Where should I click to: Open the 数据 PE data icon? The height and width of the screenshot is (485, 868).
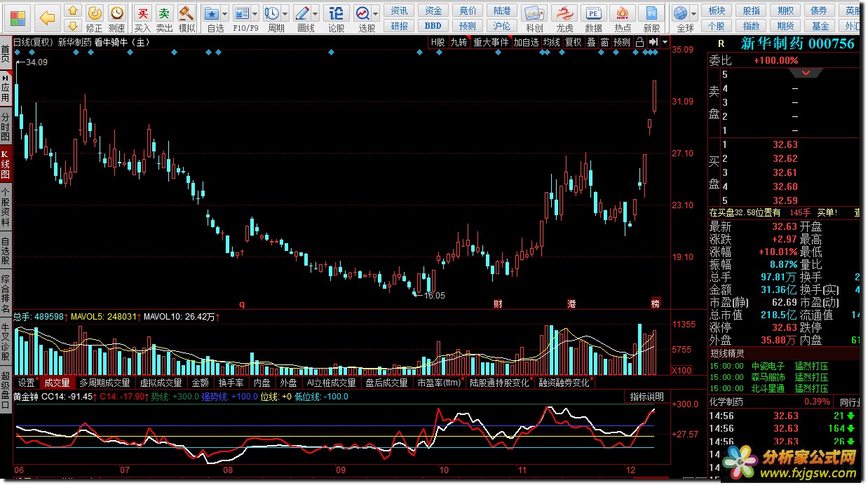(594, 18)
